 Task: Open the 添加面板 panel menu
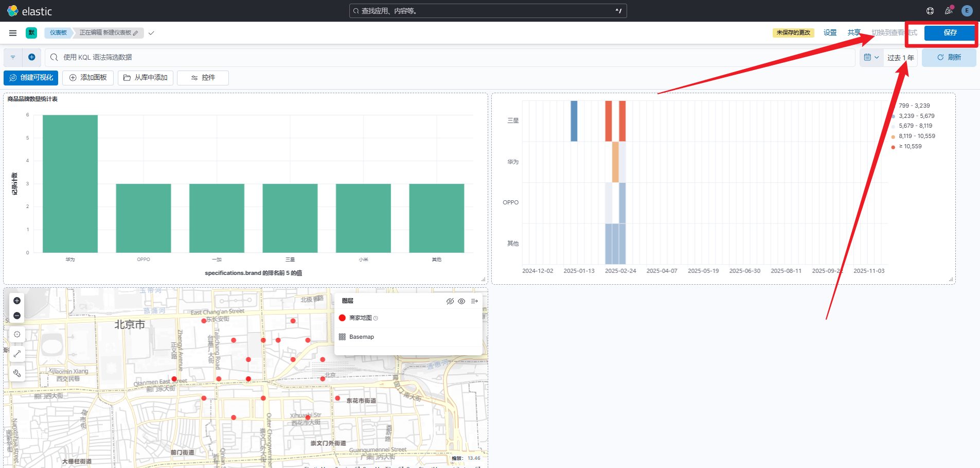(88, 78)
